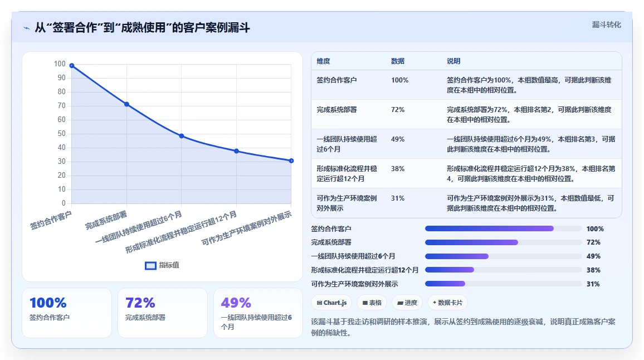
Task: Click the 72% data card
Action: click(x=162, y=313)
